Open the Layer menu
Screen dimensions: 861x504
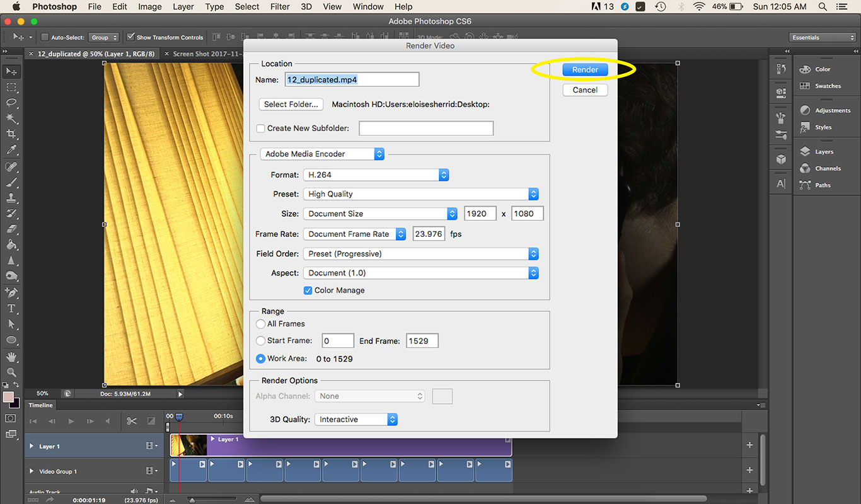pyautogui.click(x=183, y=6)
